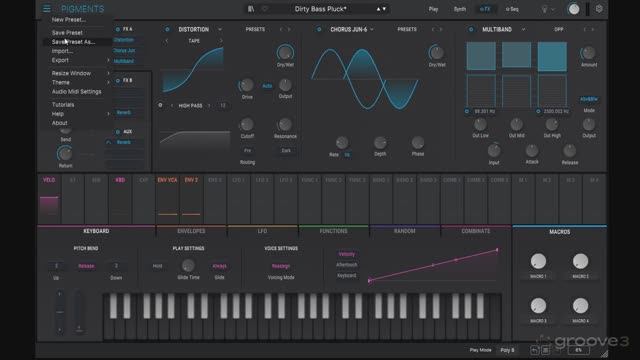The width and height of the screenshot is (640, 360).
Task: Open the Chorus Jun-6 effect type dropdown
Action: pyautogui.click(x=372, y=29)
